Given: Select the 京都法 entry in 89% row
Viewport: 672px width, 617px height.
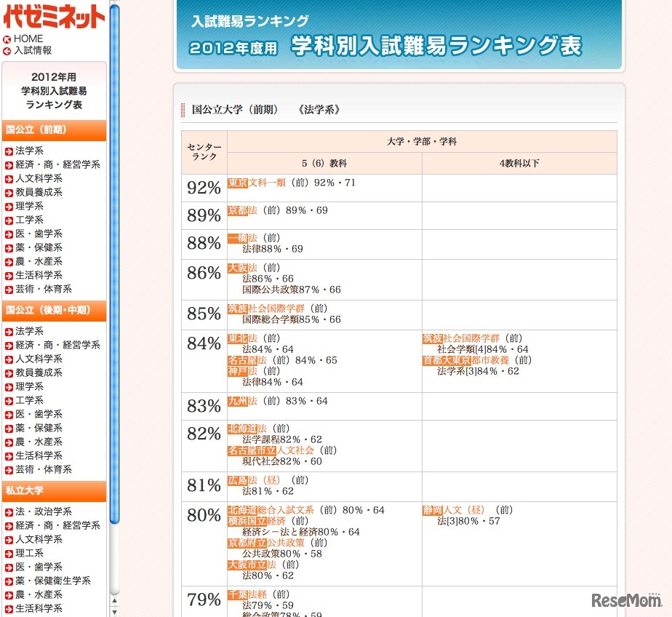Looking at the screenshot, I should point(242,210).
